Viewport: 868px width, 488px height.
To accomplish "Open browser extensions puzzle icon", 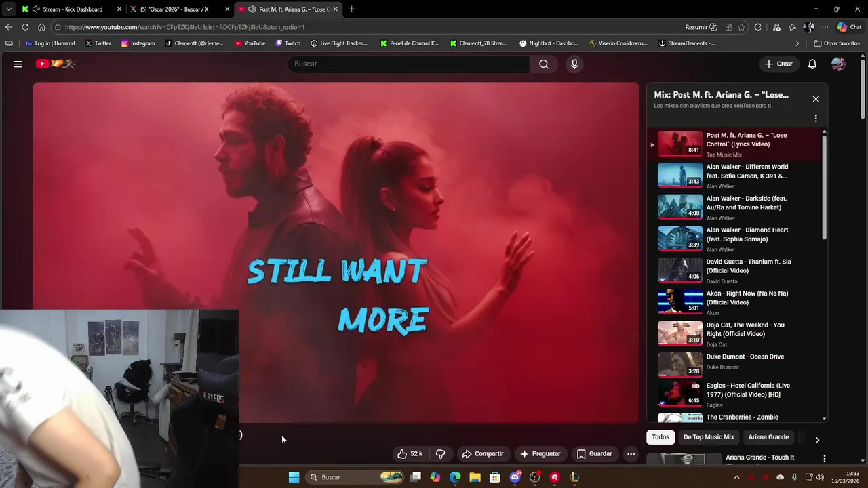I will pyautogui.click(x=758, y=27).
